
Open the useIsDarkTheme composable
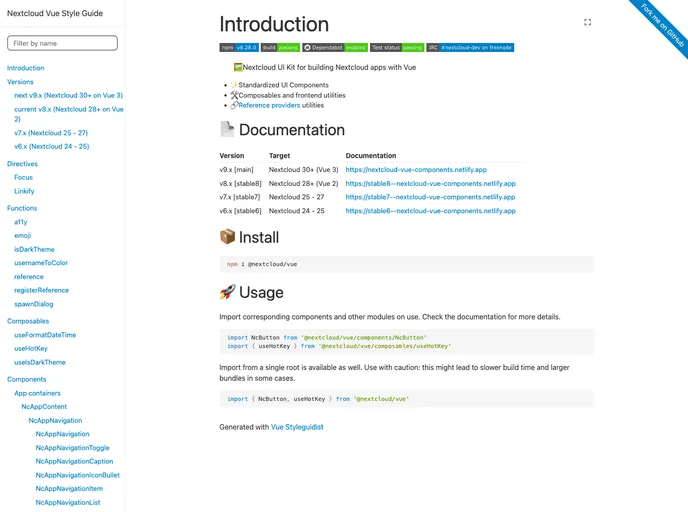pyautogui.click(x=39, y=362)
